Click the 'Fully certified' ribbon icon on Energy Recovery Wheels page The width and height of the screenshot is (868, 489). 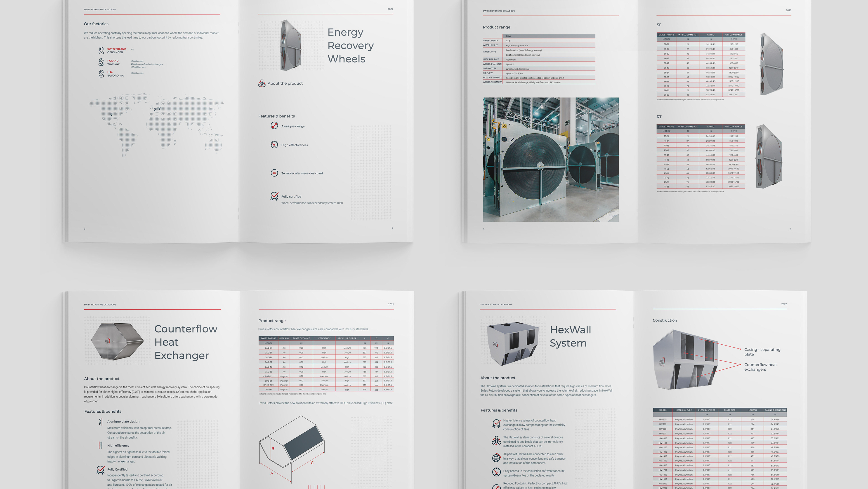coord(274,196)
